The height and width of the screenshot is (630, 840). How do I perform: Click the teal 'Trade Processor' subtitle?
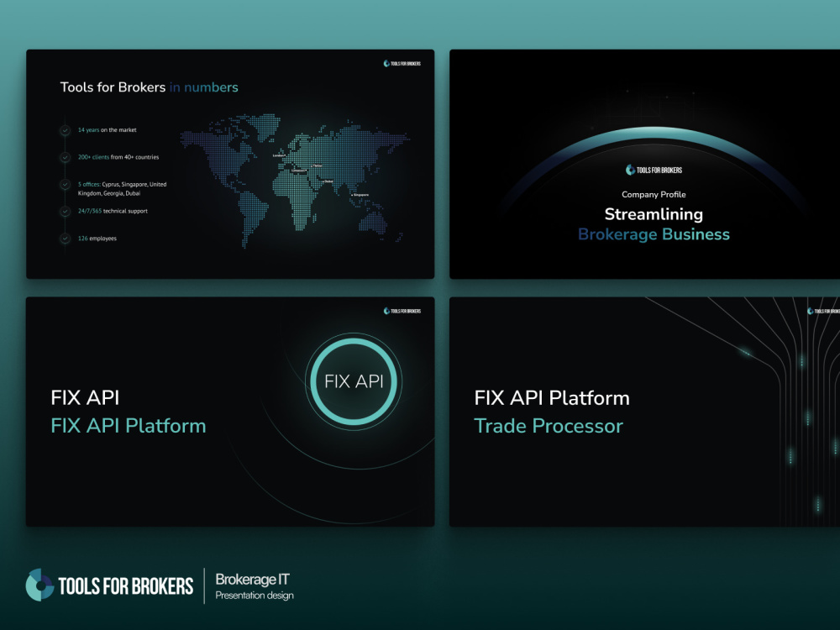click(549, 426)
